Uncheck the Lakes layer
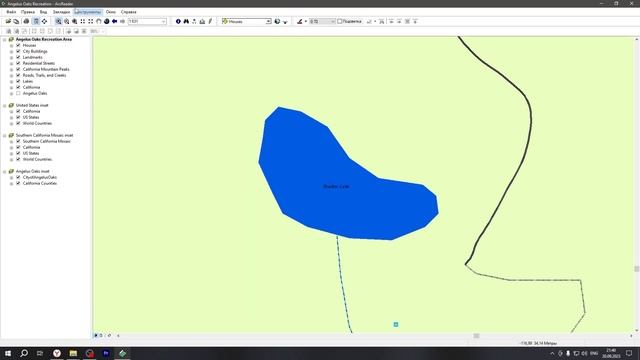 tap(18, 81)
